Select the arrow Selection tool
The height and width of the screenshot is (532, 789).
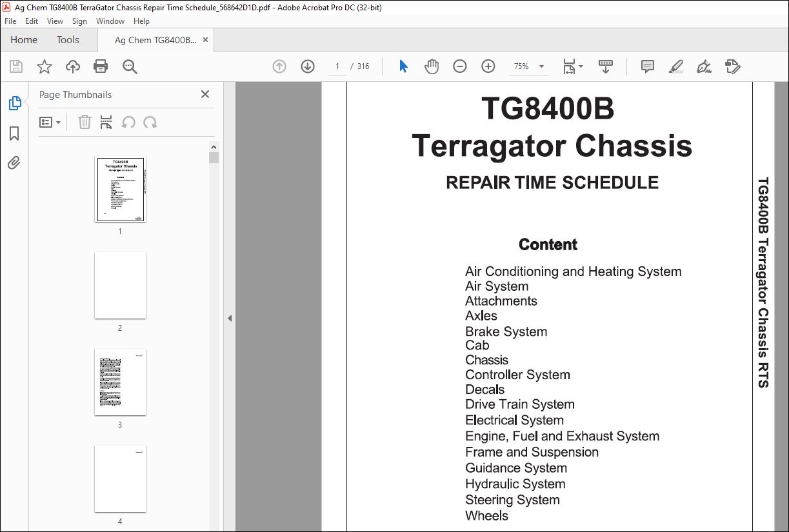(404, 66)
